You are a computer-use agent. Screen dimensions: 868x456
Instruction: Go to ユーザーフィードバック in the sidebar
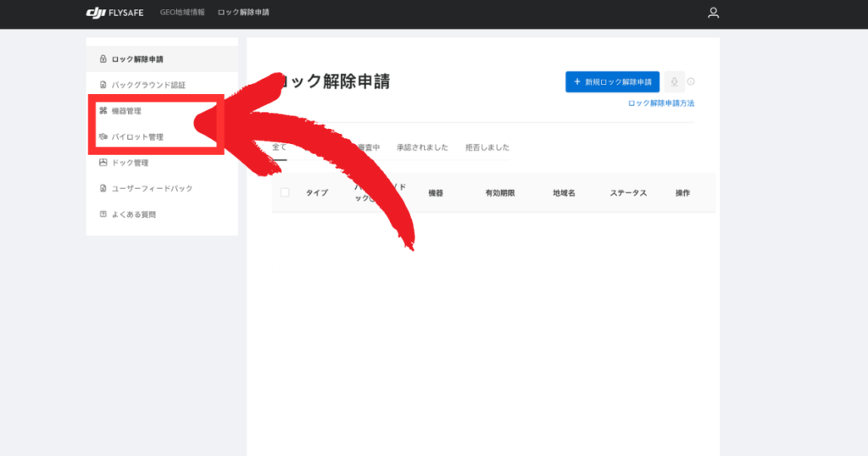click(152, 188)
